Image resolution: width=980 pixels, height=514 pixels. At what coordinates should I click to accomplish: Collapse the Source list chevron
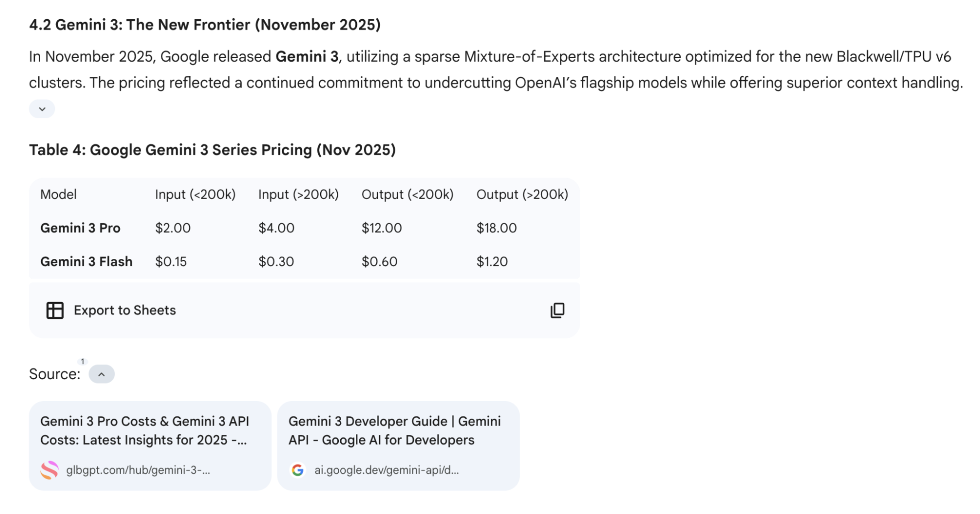point(101,374)
